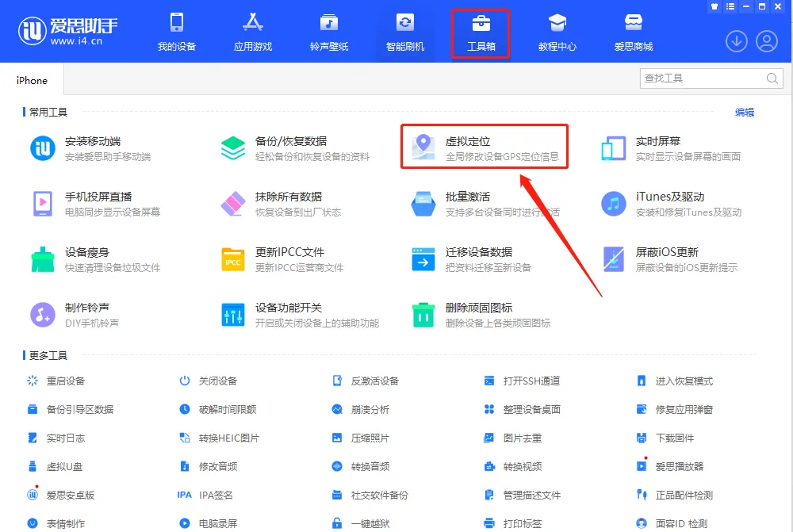Open 删除顽固图标 tool
793x532 pixels.
(481, 315)
